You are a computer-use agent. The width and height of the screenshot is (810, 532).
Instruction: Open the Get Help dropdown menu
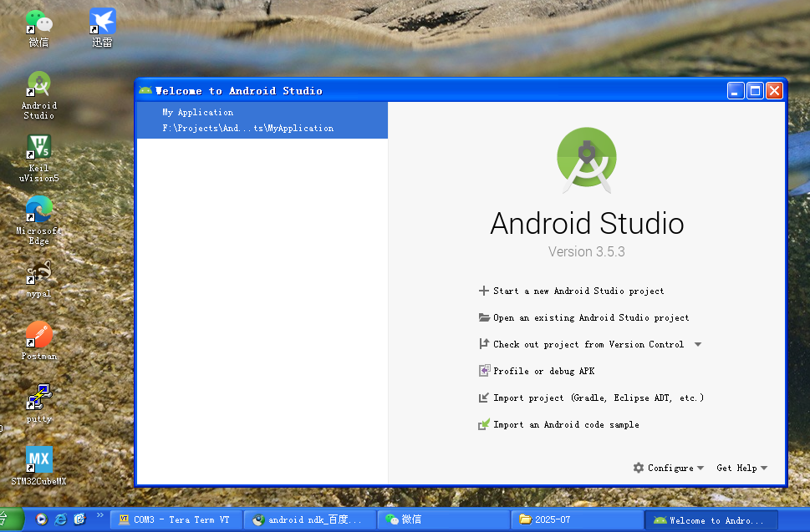741,468
